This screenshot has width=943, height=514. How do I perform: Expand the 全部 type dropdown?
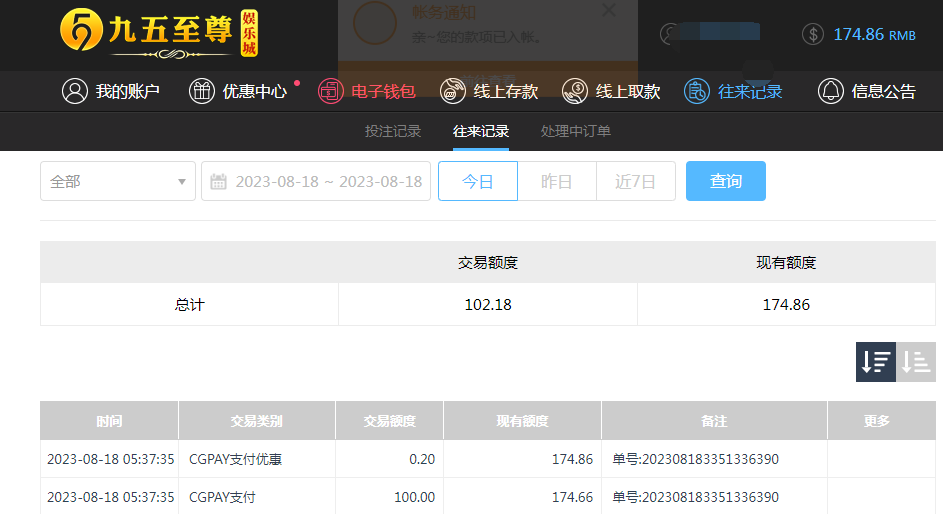tap(118, 181)
